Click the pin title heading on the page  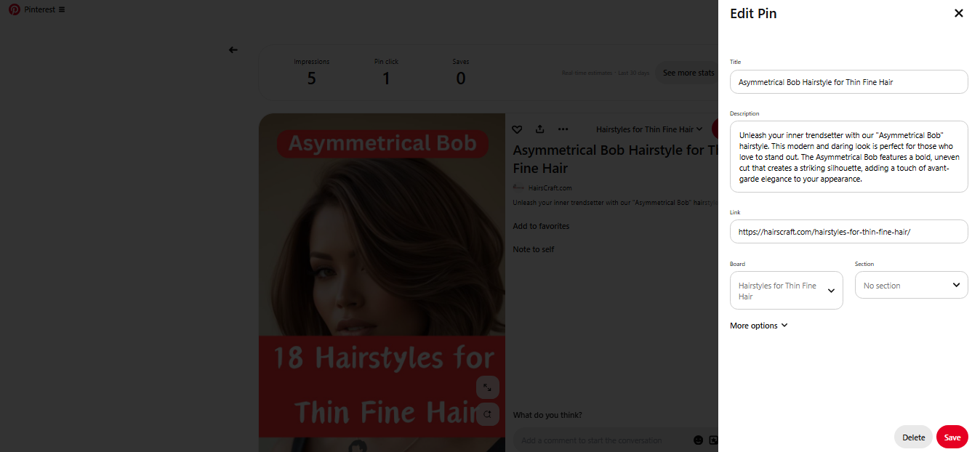pos(615,158)
